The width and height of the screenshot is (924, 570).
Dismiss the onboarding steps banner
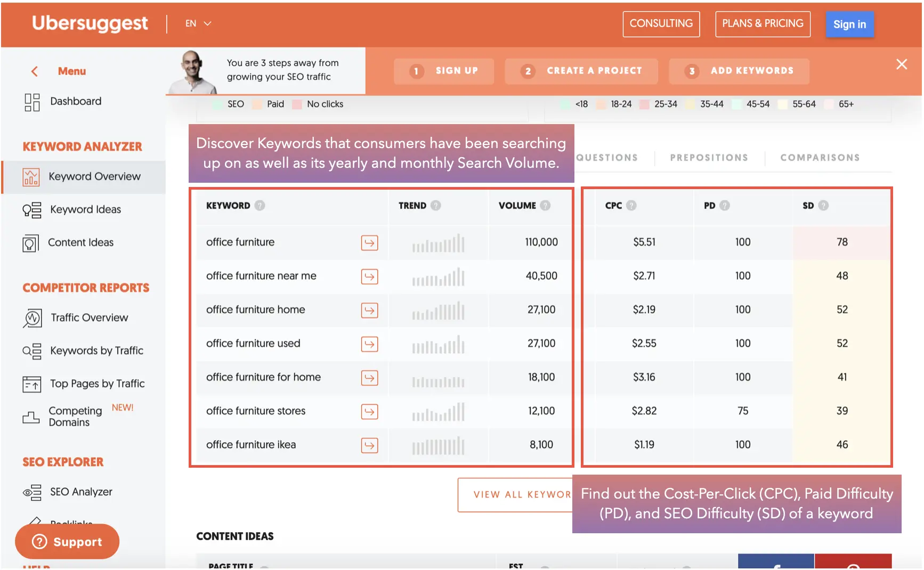[x=901, y=64]
